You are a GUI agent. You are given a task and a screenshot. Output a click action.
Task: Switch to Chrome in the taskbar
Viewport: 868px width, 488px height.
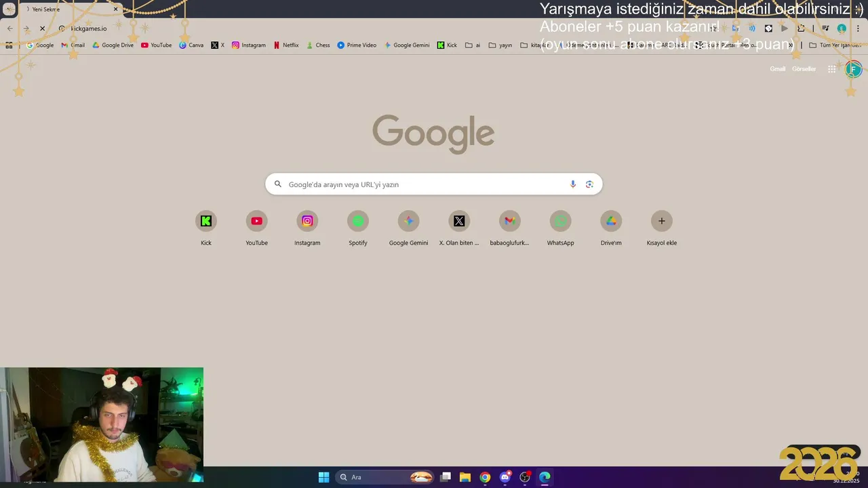tap(485, 477)
